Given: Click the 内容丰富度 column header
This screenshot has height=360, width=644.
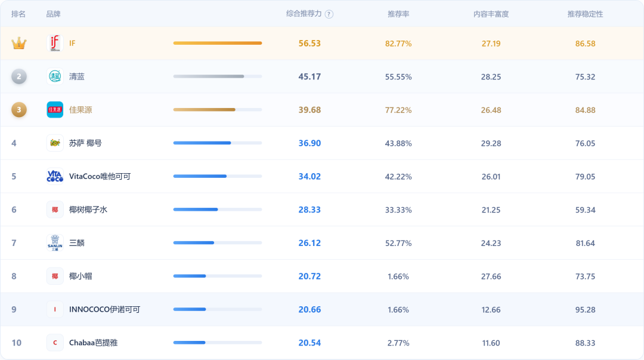Looking at the screenshot, I should pyautogui.click(x=491, y=14).
